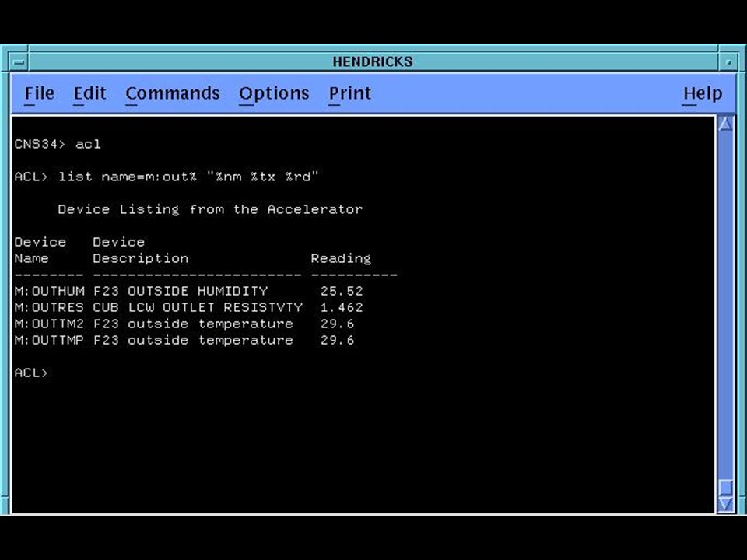Viewport: 747px width, 560px height.
Task: Click the CUB LCW OUTLET RESISTVTY description
Action: pos(198,308)
